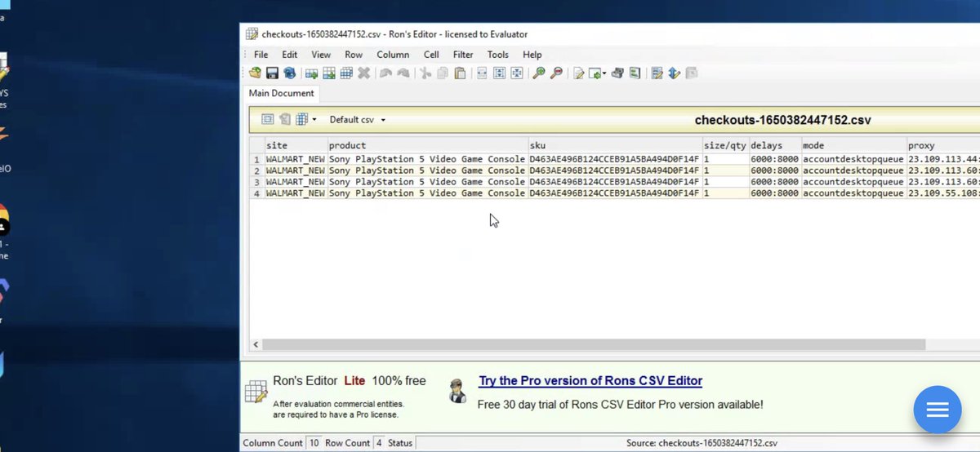This screenshot has height=452, width=980.
Task: Click the red X delete icon
Action: (x=364, y=73)
